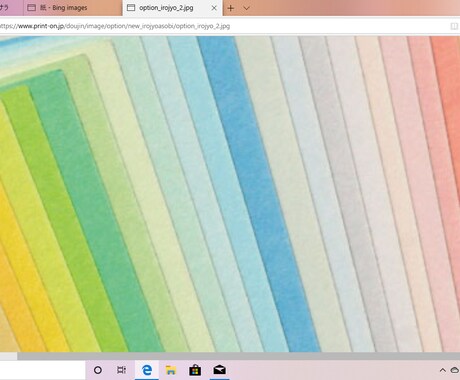Viewport: 460px width, 380px height.
Task: Click the OneDrive cloud tray icon
Action: pos(455,370)
